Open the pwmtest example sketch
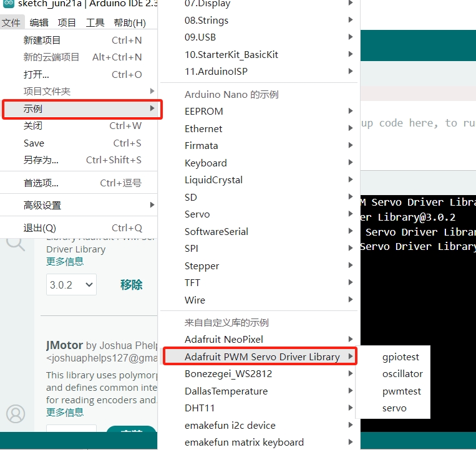This screenshot has height=450, width=476. [x=401, y=391]
